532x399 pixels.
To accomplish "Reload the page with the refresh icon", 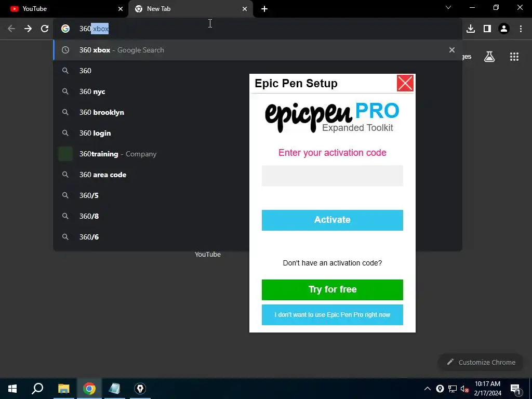I will pyautogui.click(x=45, y=29).
